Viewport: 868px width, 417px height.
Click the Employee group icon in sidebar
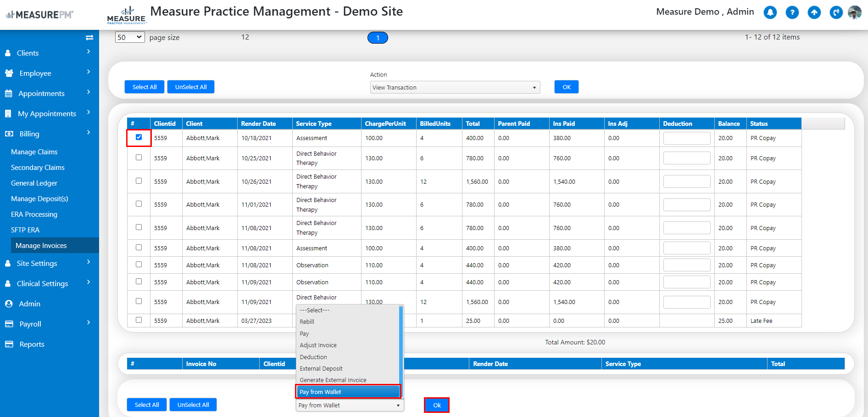click(9, 73)
